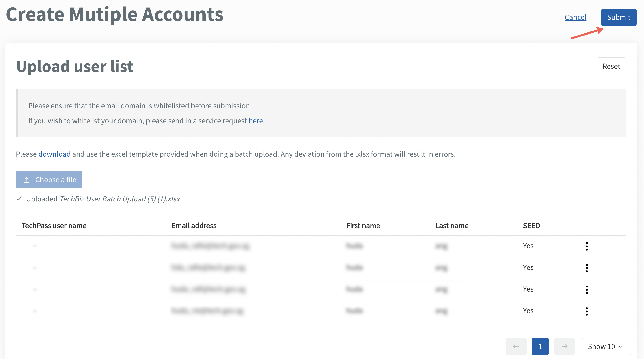
Task: Click the previous page arrow
Action: pos(516,346)
